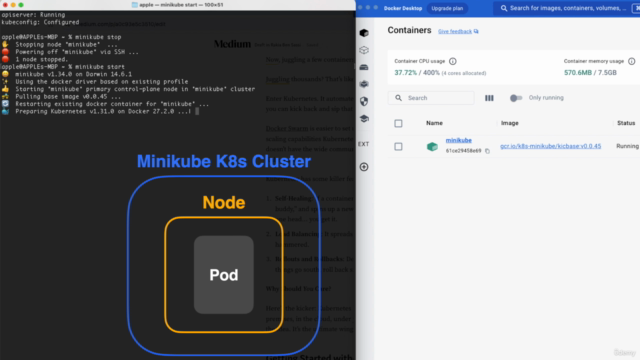The height and width of the screenshot is (360, 640).
Task: Open the column display options icon
Action: pyautogui.click(x=489, y=98)
